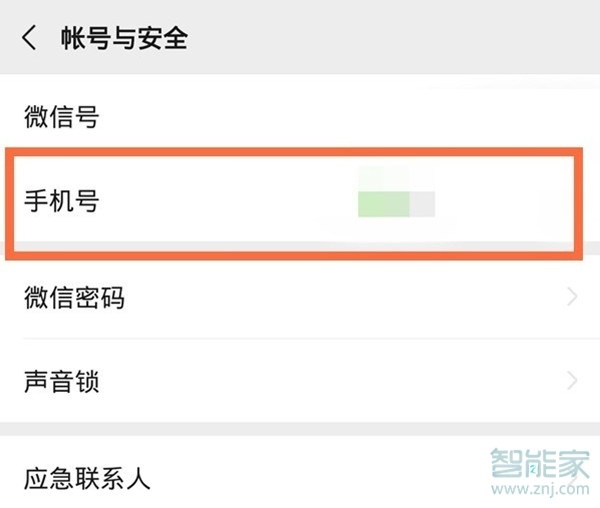Tap the back arrow icon
The width and height of the screenshot is (600, 508).
coord(29,38)
